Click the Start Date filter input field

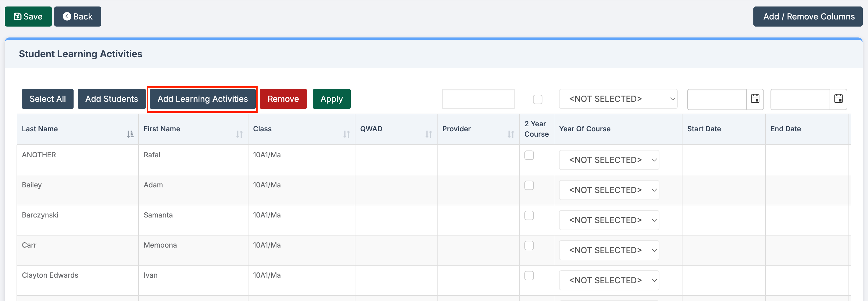pos(717,99)
